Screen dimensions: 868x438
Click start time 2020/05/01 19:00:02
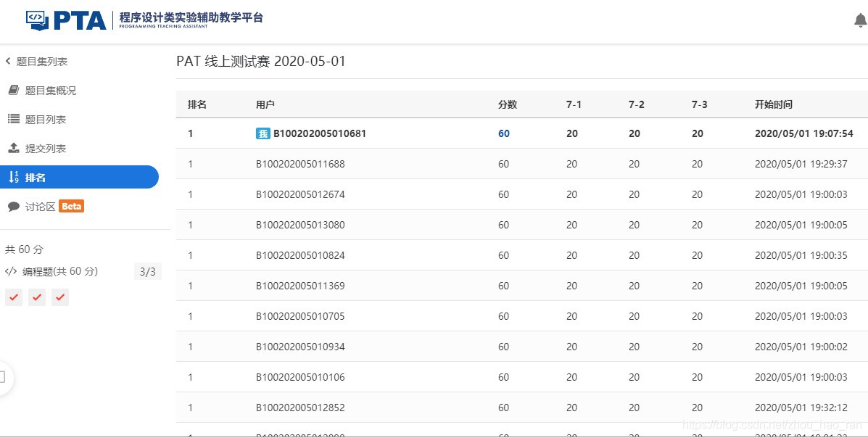(x=801, y=347)
